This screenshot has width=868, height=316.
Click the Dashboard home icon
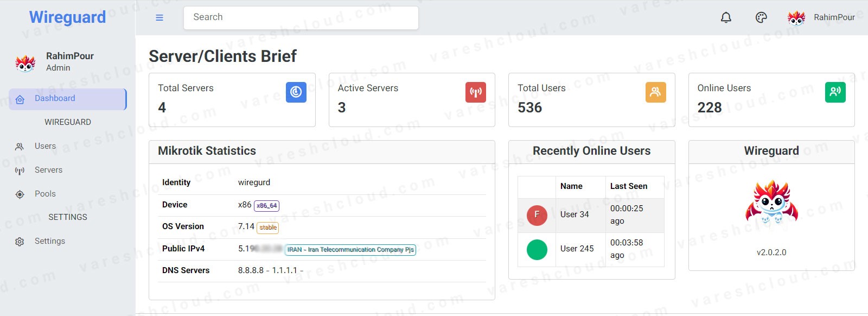20,99
